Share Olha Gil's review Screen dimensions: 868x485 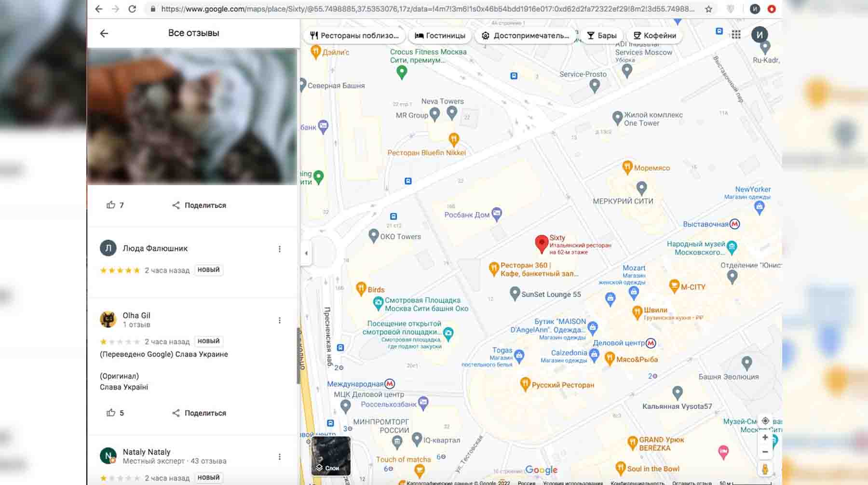tap(199, 413)
